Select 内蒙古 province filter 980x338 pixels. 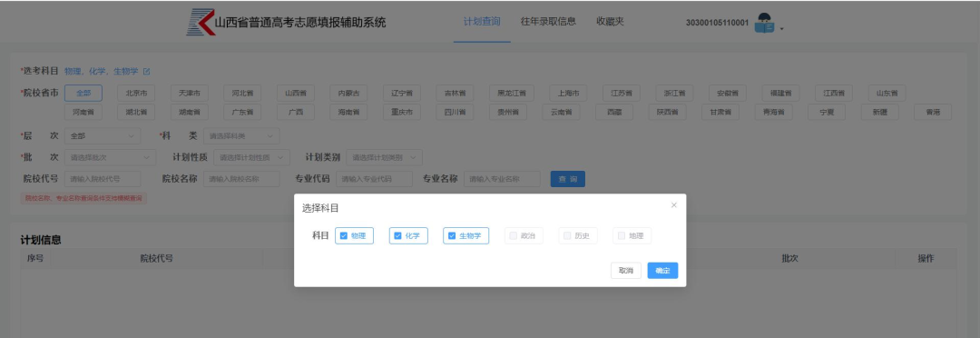coord(348,94)
